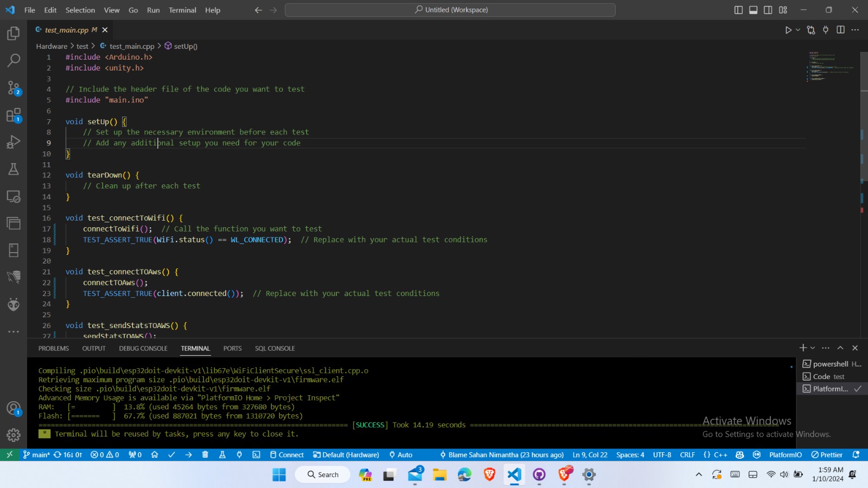Click the notifications bell in status bar
This screenshot has height=488, width=868.
(856, 455)
